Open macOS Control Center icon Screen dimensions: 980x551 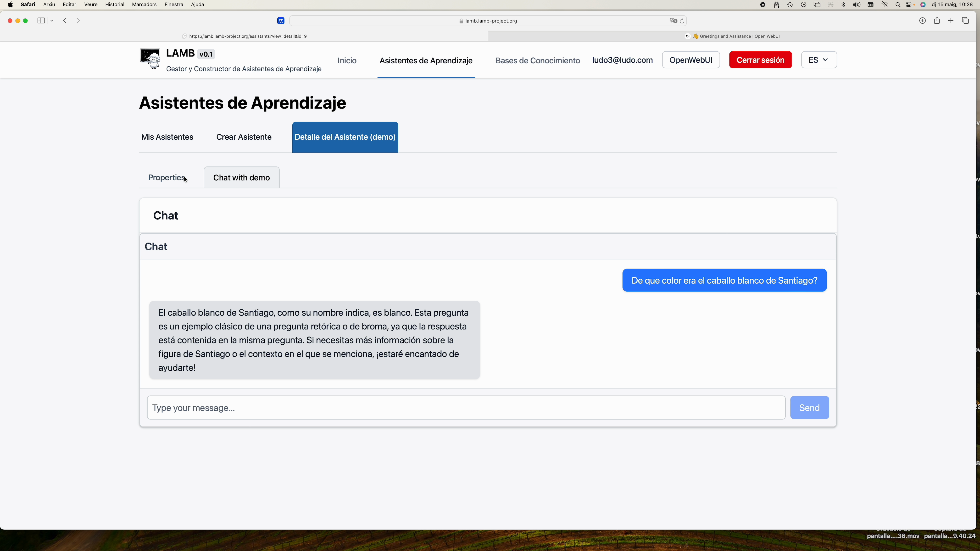point(909,5)
